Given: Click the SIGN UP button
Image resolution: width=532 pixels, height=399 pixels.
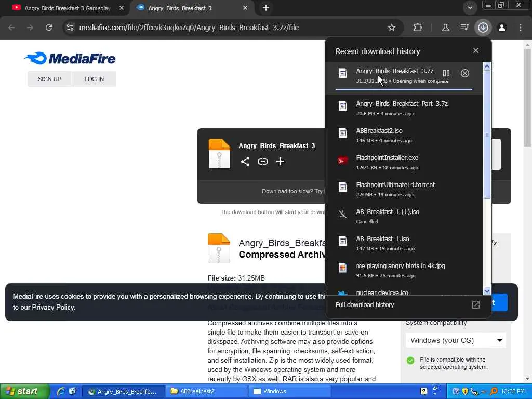Looking at the screenshot, I should [x=49, y=79].
